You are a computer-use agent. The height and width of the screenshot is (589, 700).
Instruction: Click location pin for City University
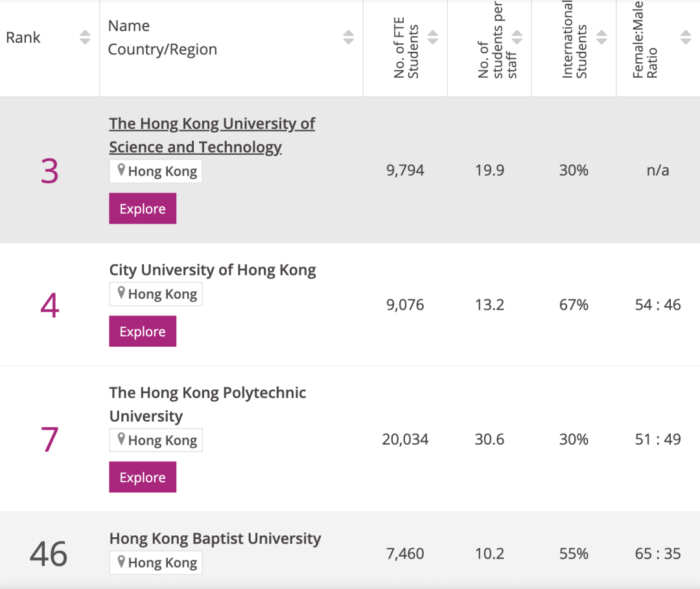[x=121, y=294]
